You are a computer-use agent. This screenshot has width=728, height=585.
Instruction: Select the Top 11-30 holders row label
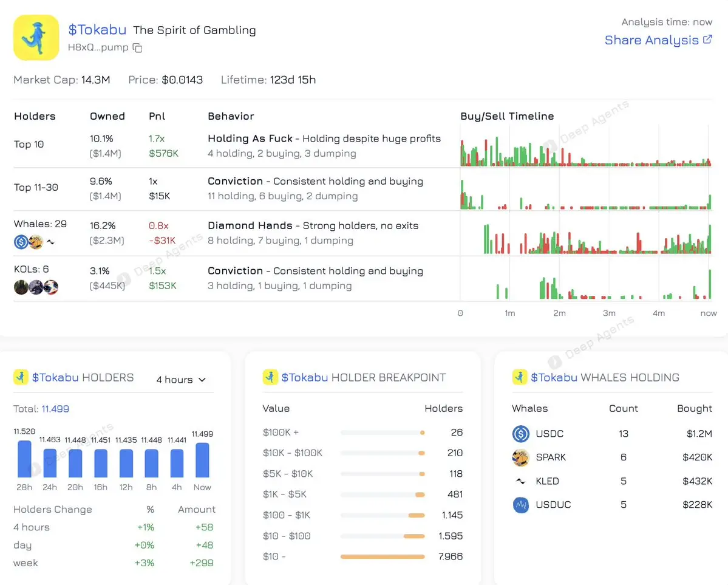click(36, 187)
